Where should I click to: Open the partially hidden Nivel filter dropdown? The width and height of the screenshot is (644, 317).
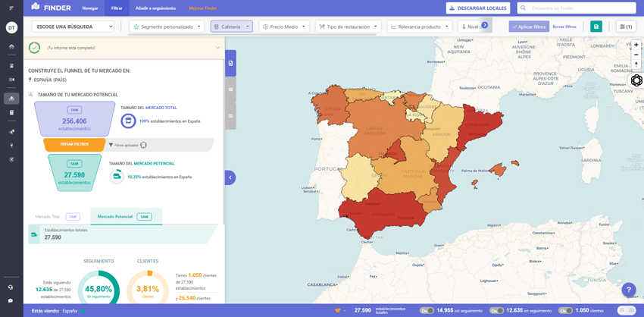tap(470, 27)
